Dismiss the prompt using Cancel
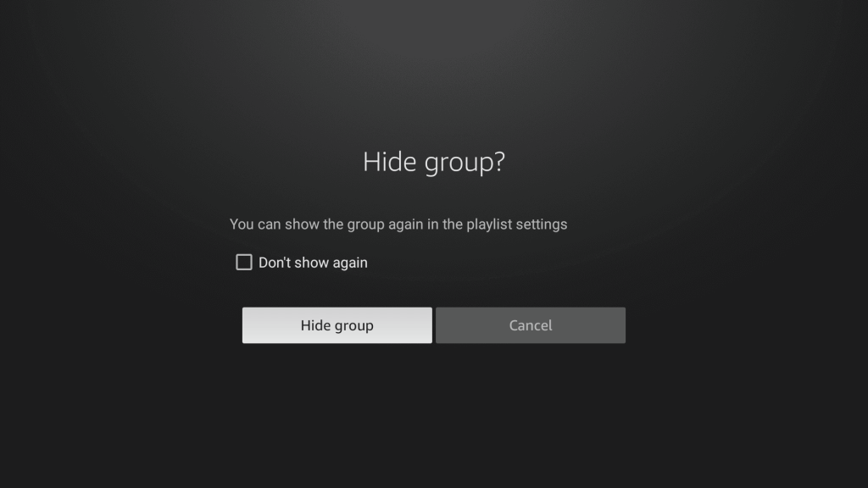The height and width of the screenshot is (488, 868). click(x=530, y=325)
